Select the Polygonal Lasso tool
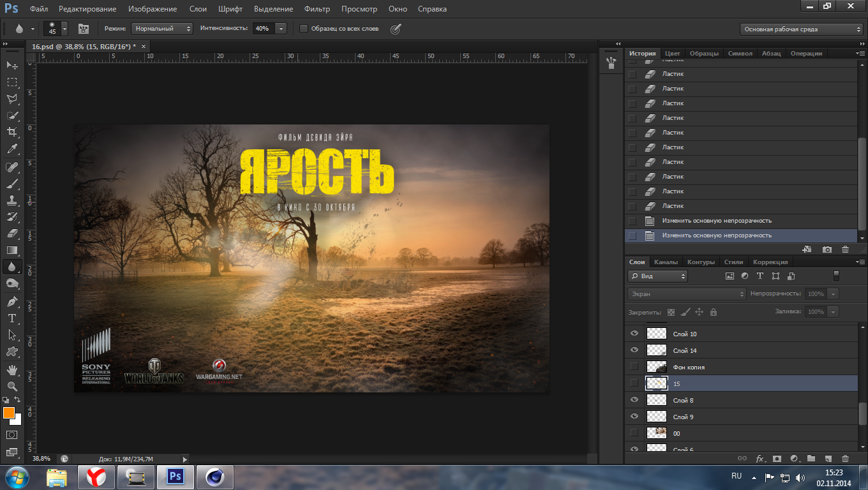868x490 pixels. coord(12,99)
